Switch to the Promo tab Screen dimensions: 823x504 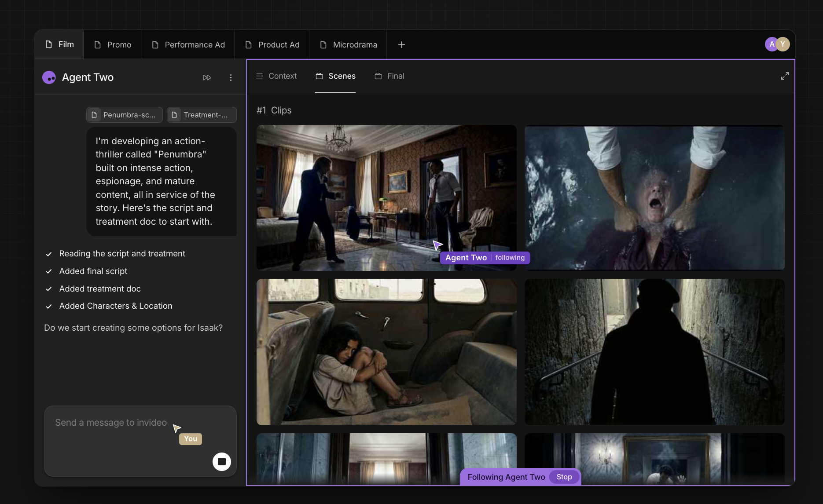pyautogui.click(x=113, y=45)
